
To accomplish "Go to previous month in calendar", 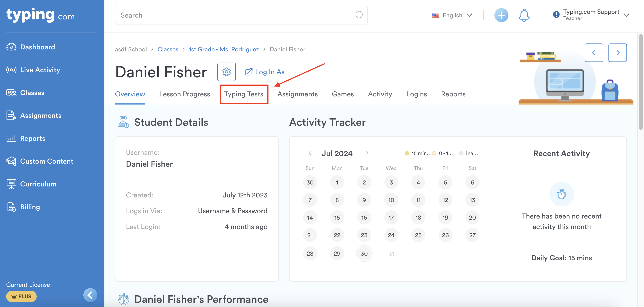I will (x=310, y=153).
